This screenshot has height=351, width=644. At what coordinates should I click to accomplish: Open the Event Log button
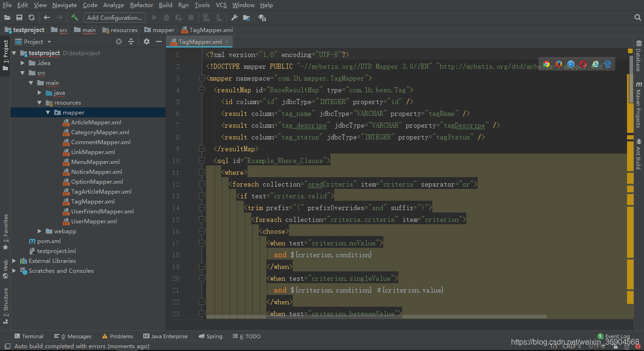[x=613, y=336]
